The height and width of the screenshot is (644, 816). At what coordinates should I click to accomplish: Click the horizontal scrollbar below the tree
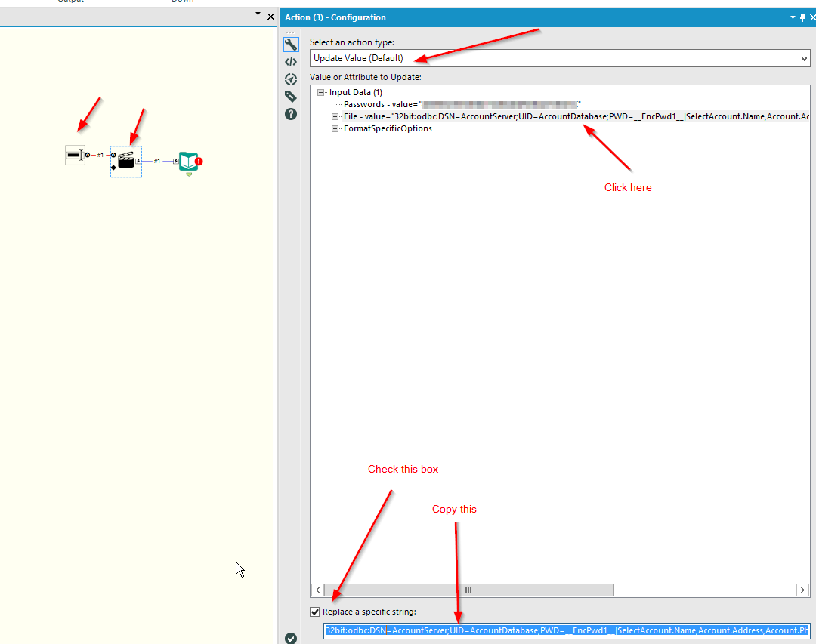coord(468,590)
